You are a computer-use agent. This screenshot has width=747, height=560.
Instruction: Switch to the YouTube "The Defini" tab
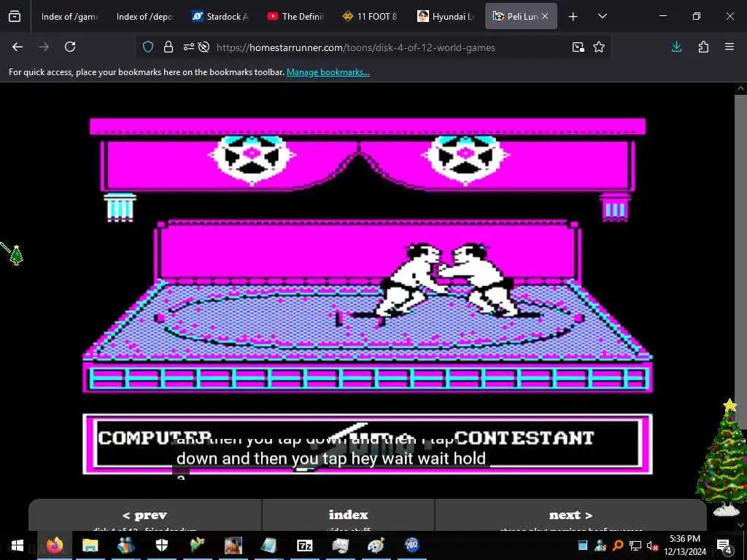coord(295,17)
